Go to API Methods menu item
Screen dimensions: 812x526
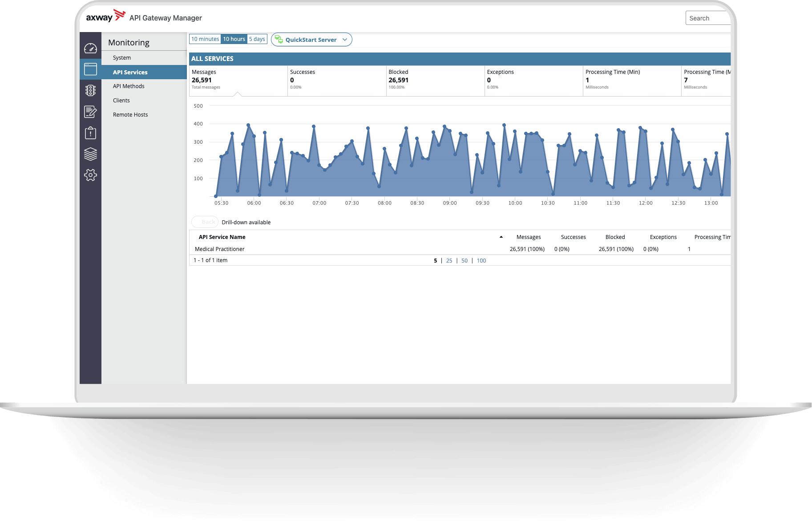(x=129, y=86)
